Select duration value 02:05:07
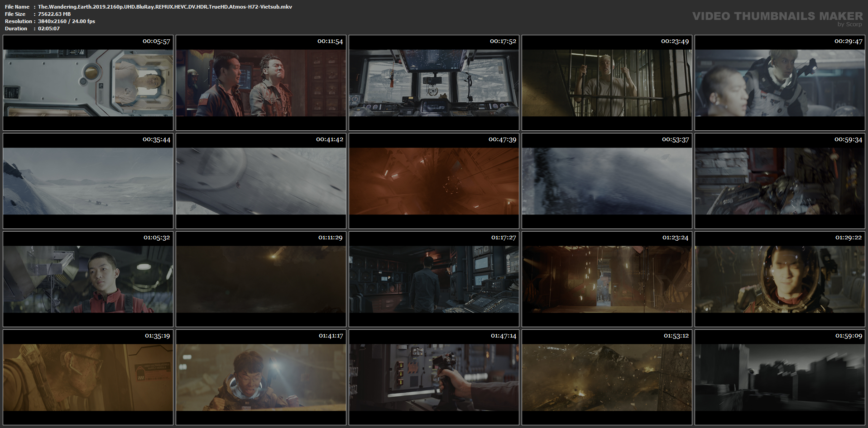The width and height of the screenshot is (868, 428). tap(49, 29)
